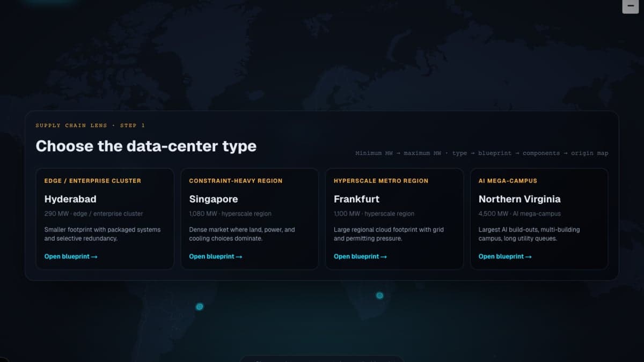Screen dimensions: 644x362
Task: Select the Singapore card title
Action: point(214,199)
